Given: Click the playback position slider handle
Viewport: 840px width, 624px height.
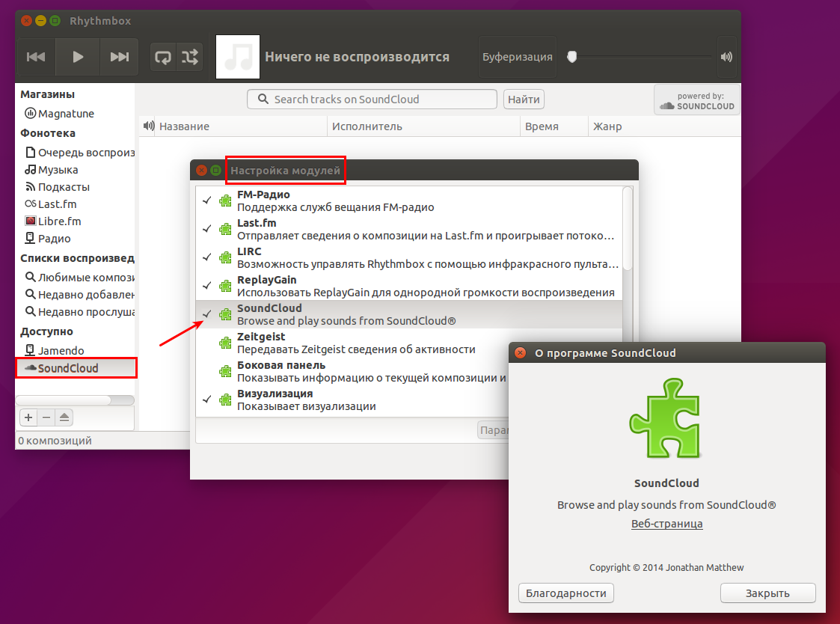Looking at the screenshot, I should (x=572, y=57).
